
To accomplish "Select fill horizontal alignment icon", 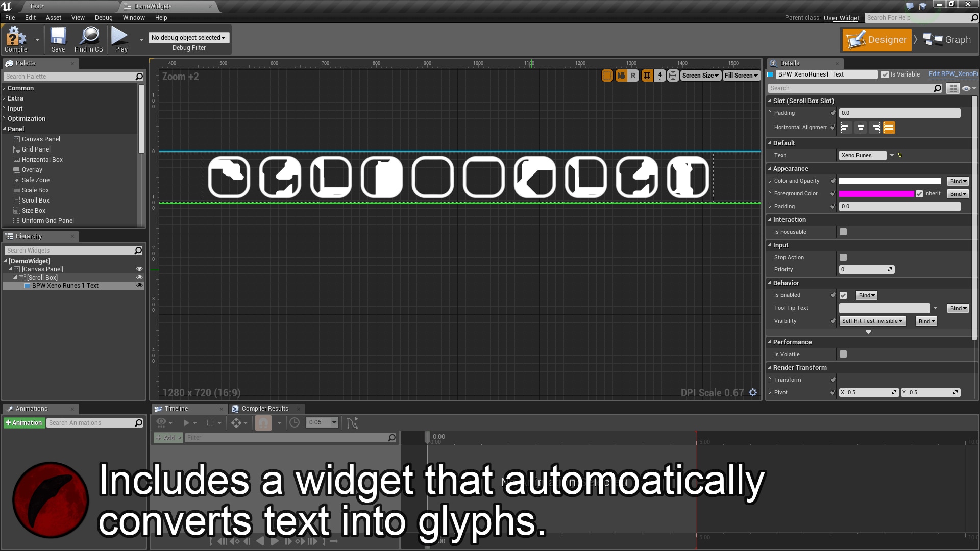I will 889,128.
